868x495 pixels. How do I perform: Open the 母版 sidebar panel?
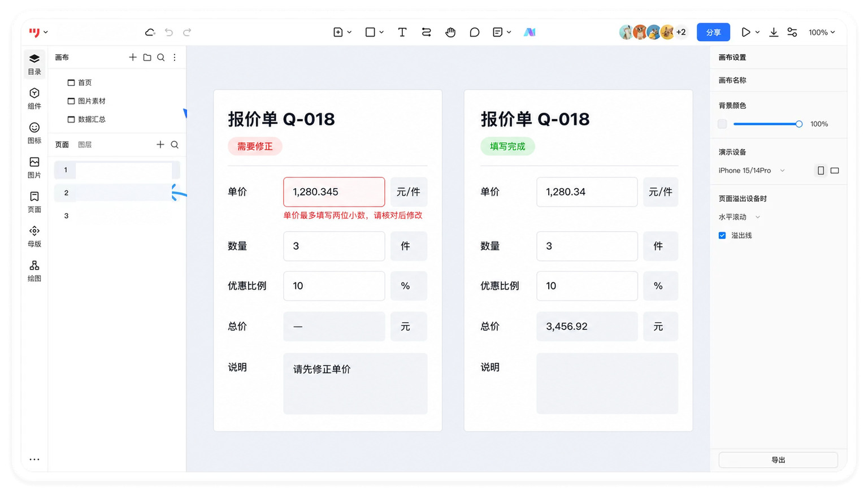point(34,237)
